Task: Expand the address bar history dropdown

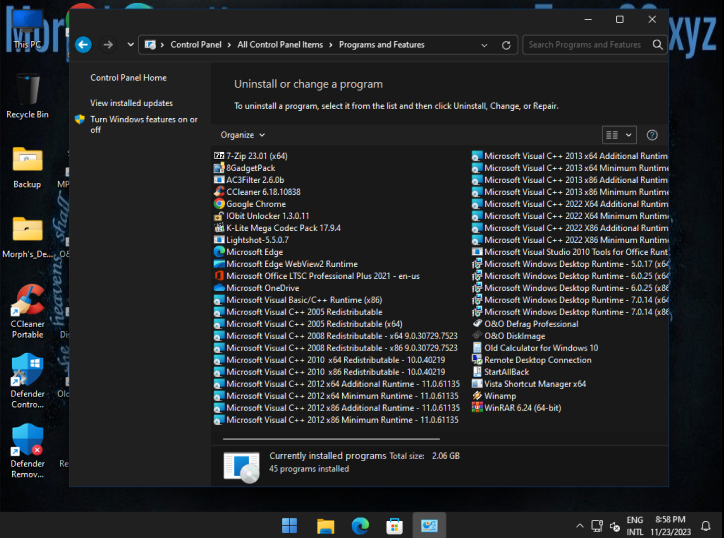Action: click(x=484, y=45)
